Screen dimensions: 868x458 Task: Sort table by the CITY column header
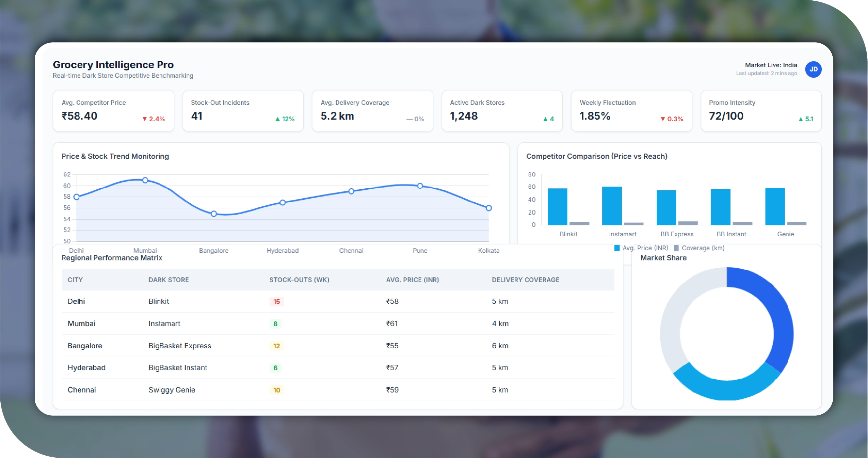click(x=75, y=280)
